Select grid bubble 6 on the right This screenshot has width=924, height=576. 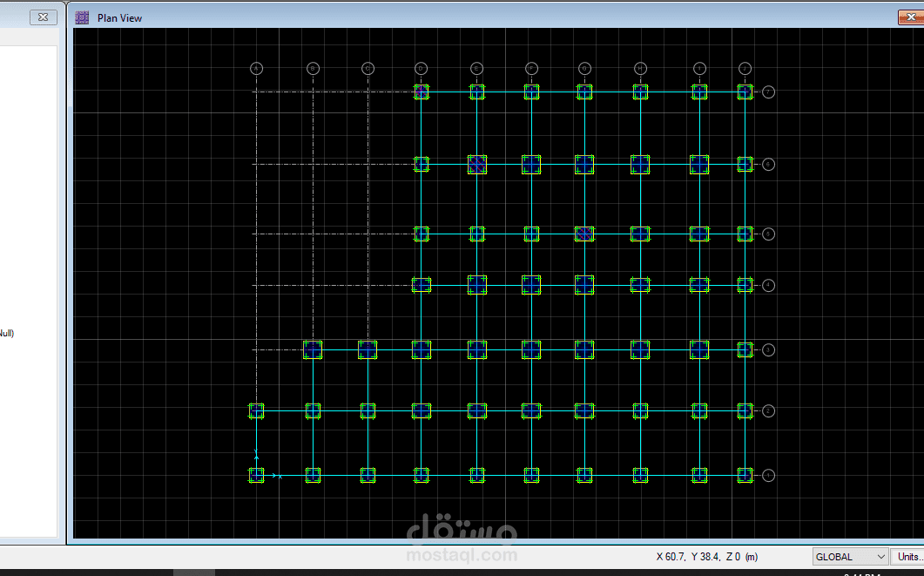pyautogui.click(x=768, y=165)
